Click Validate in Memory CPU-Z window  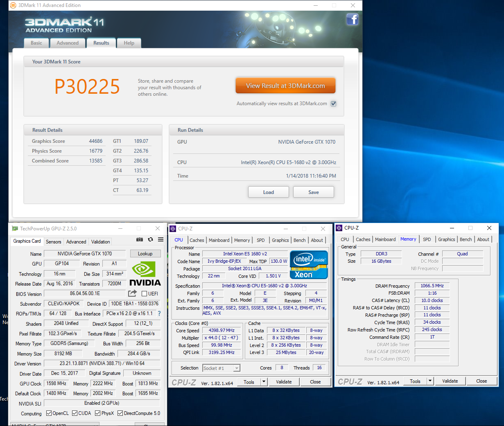450,381
